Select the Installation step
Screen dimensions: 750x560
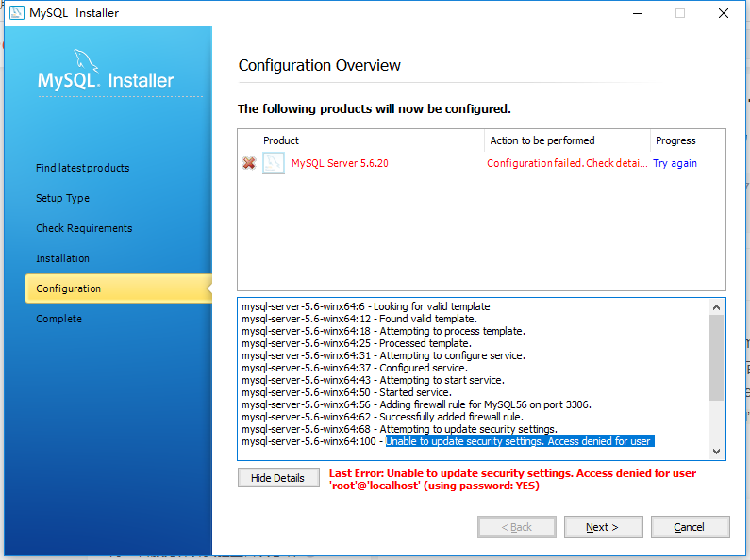point(62,258)
